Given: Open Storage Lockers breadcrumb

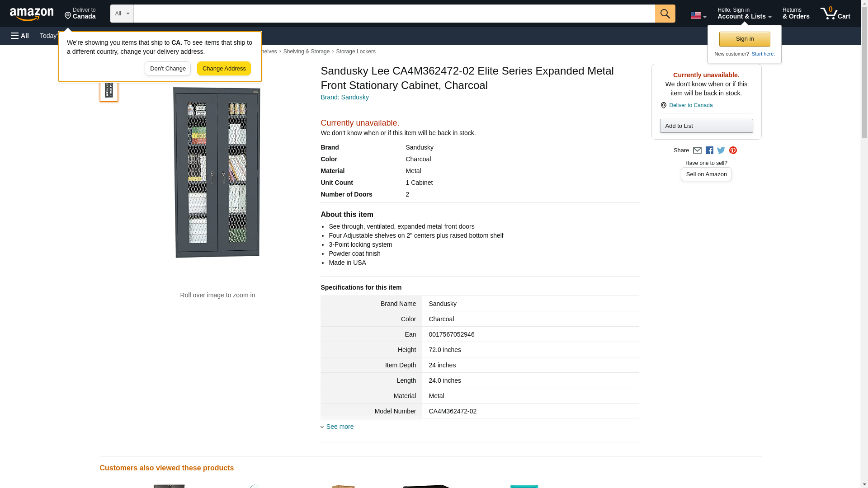Looking at the screenshot, I should click(355, 52).
